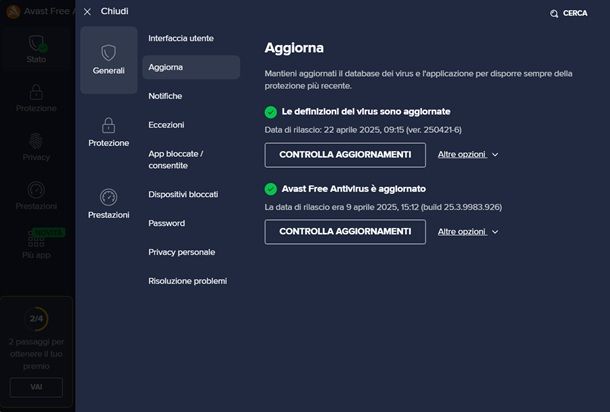This screenshot has width=610, height=412.
Task: Open Privacy personale settings
Action: (x=182, y=252)
